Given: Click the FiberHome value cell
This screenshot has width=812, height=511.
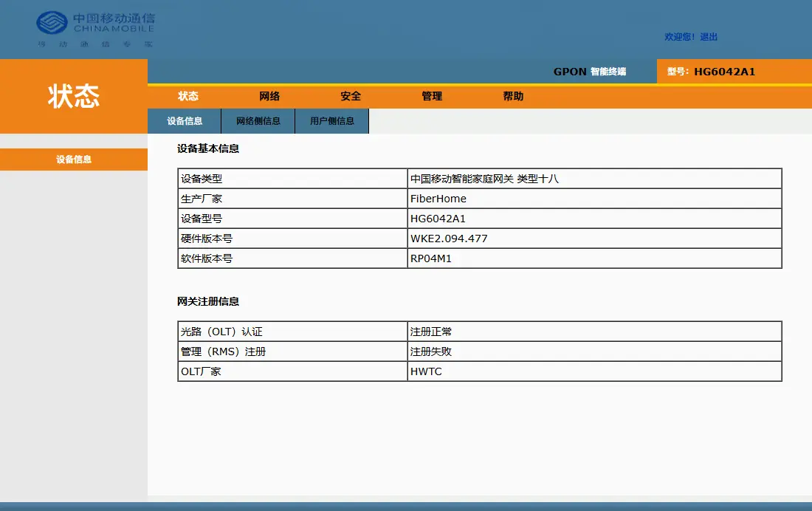Looking at the screenshot, I should coord(594,199).
